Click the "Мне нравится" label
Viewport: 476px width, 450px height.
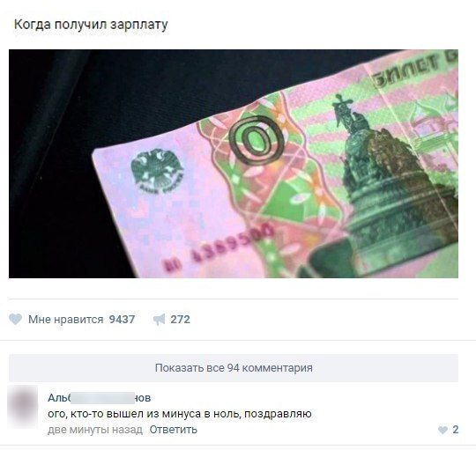coord(65,320)
